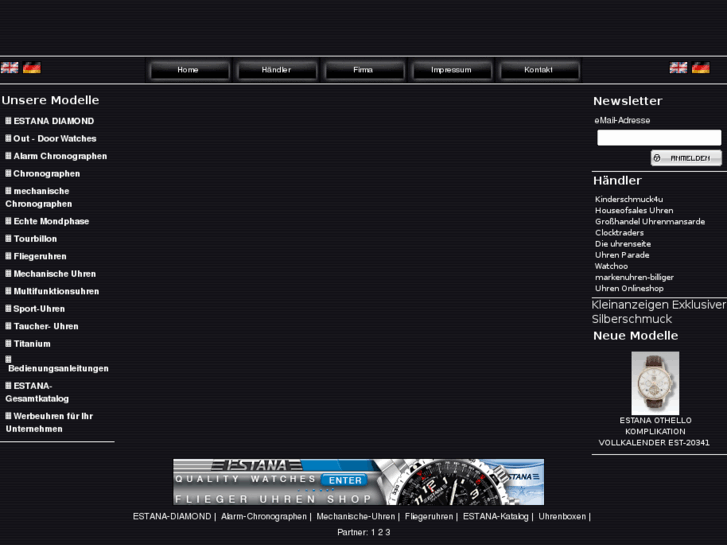Open Großhandel Uhrenmansarde dealer link
727x545 pixels.
pyautogui.click(x=650, y=222)
